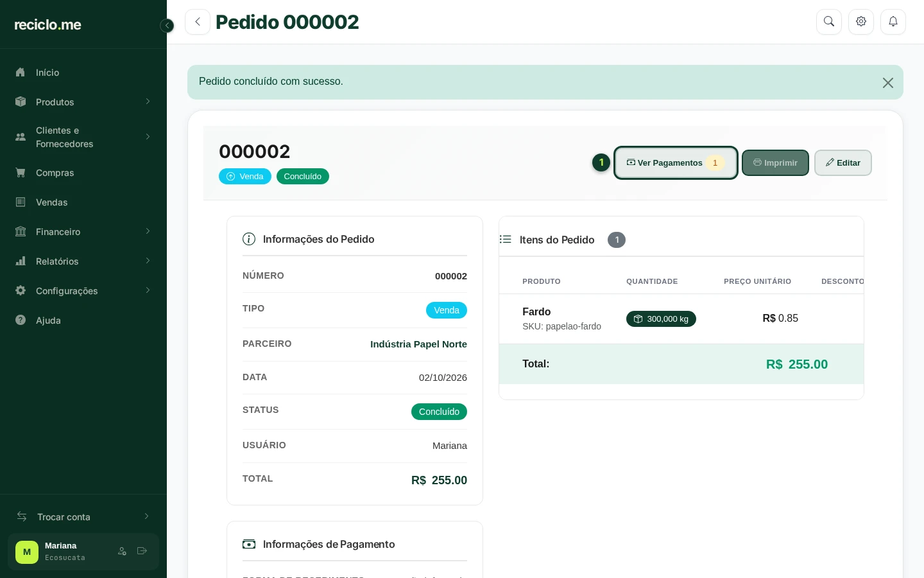
Task: Open the Vendas menu item
Action: [x=83, y=202]
